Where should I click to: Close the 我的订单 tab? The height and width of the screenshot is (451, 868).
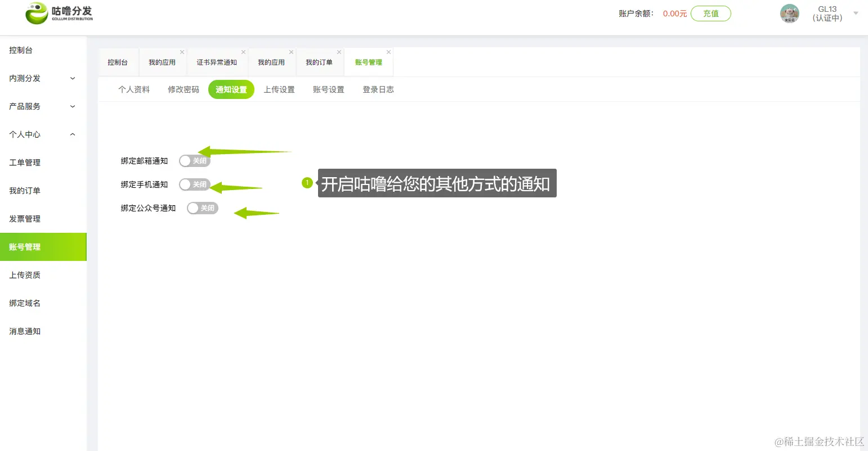(338, 51)
